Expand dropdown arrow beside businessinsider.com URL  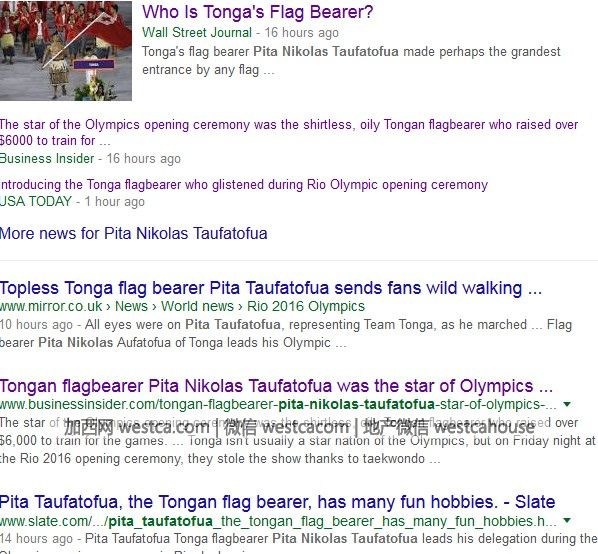click(567, 404)
